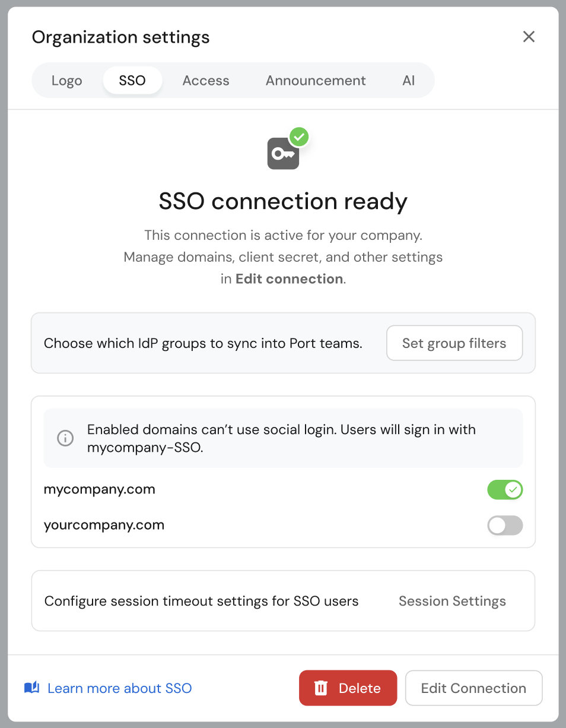The image size is (566, 728).
Task: Close the Organization settings dialog
Action: point(529,37)
